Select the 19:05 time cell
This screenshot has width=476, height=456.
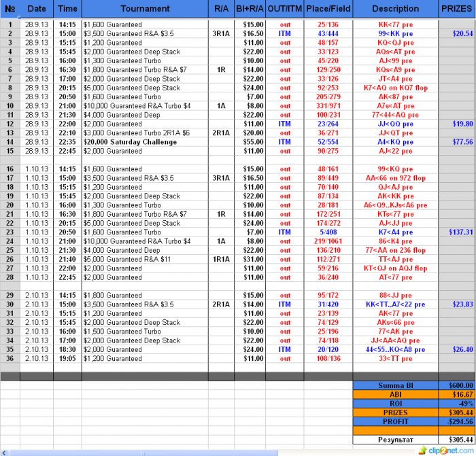(67, 359)
